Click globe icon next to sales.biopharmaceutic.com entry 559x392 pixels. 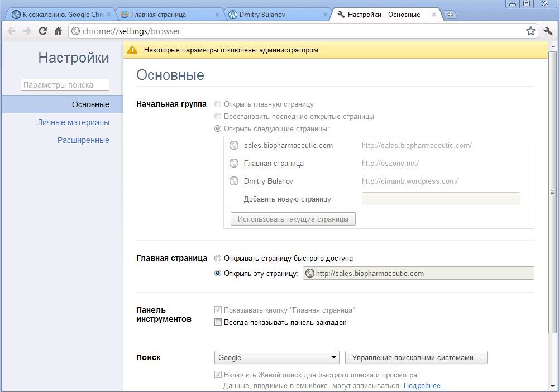tap(234, 145)
